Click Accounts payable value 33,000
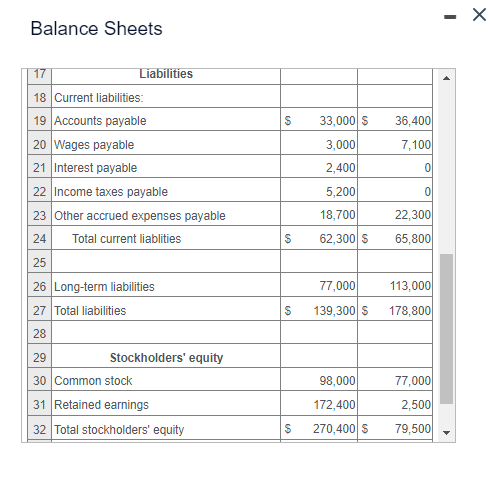The image size is (491, 485). 337,121
